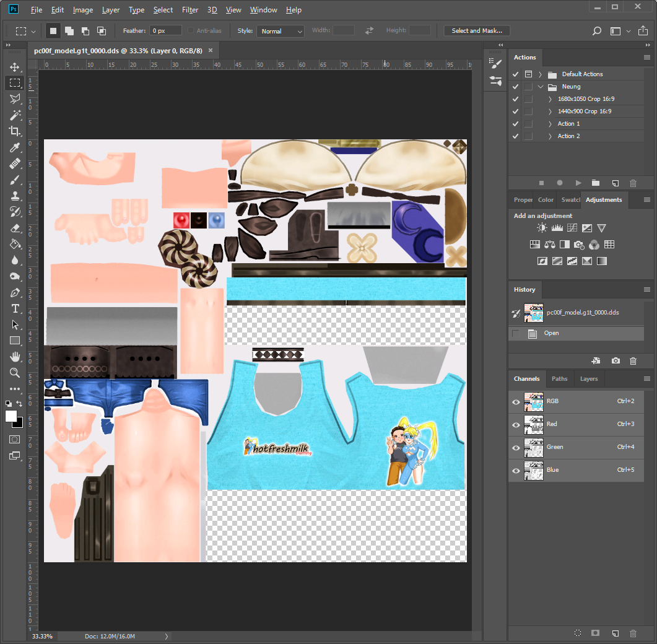The image size is (657, 644).
Task: Add a Brightness/Contrast adjustment
Action: 542,228
